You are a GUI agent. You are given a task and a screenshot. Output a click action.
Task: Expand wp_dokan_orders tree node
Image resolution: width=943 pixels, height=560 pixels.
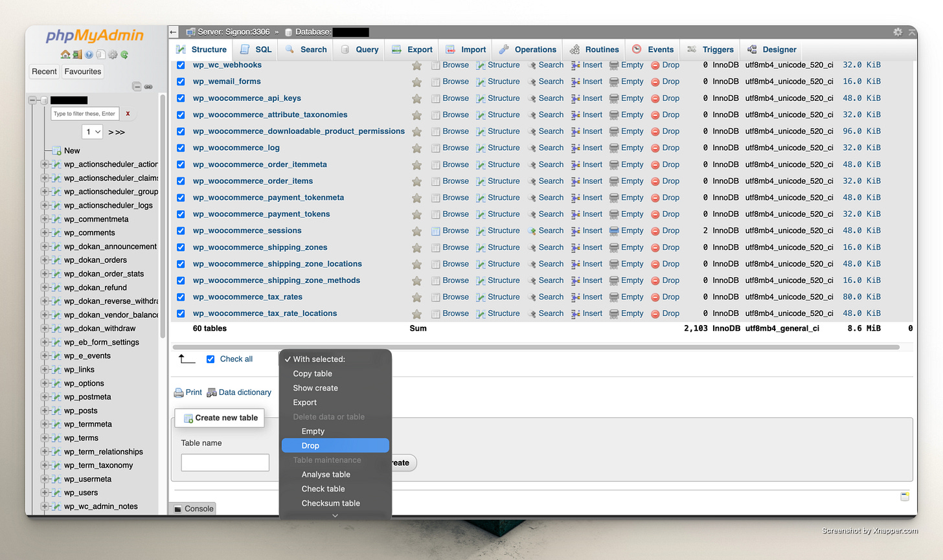[x=45, y=260]
